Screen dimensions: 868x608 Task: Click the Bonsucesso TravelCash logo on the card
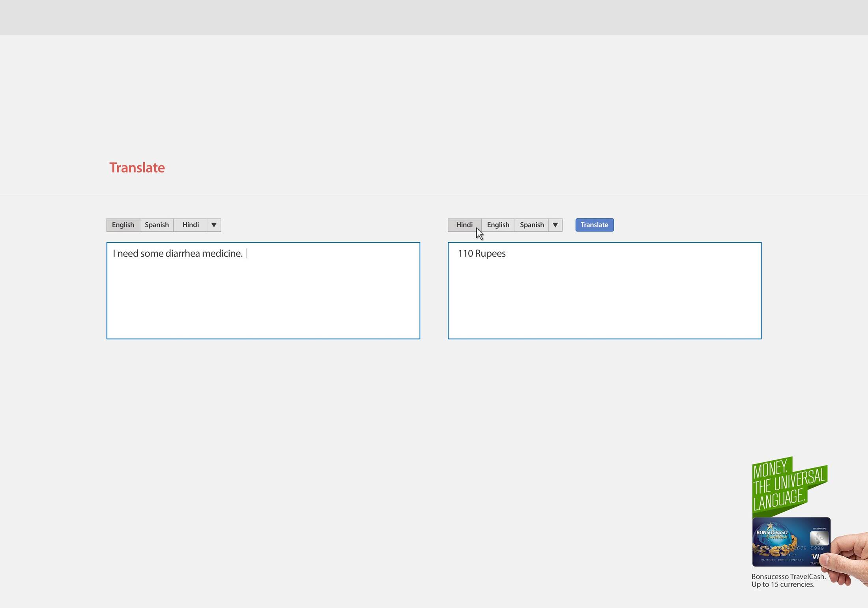(772, 534)
